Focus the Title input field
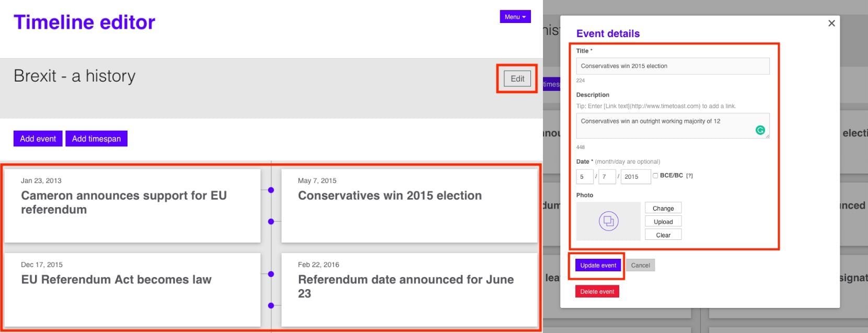Viewport: 868px width, 333px height. point(672,66)
